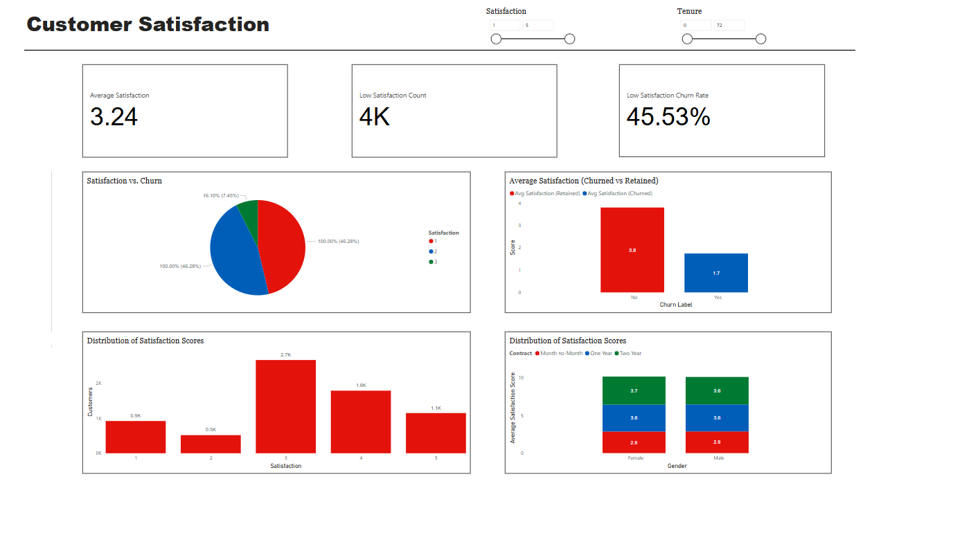
Task: Select the Tenure slider's upper handle
Action: coord(760,39)
